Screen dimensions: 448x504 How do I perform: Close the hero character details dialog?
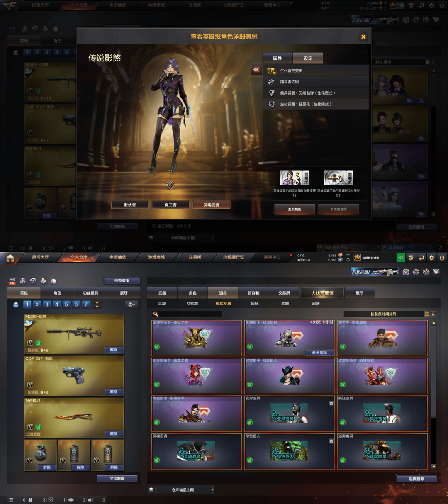pyautogui.click(x=363, y=37)
